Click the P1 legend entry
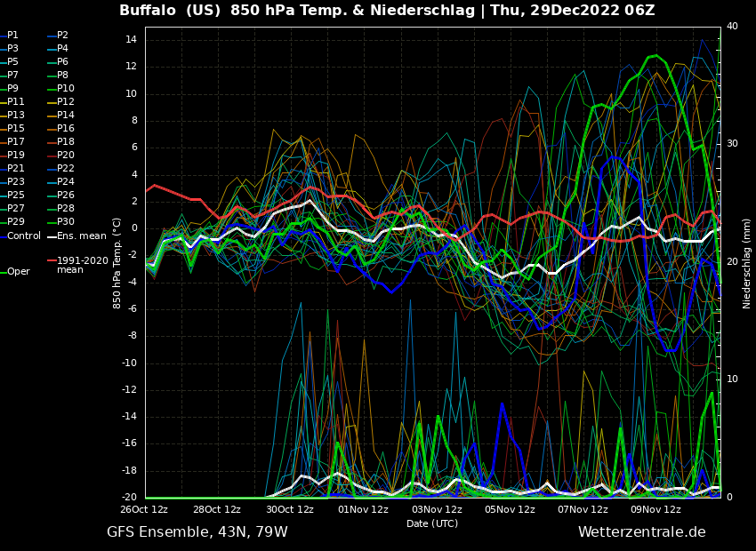 [12, 36]
